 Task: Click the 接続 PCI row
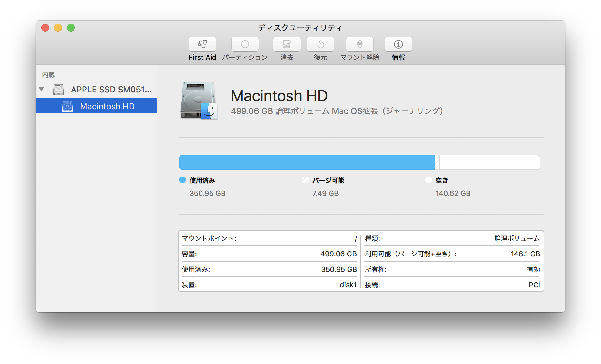tap(452, 285)
